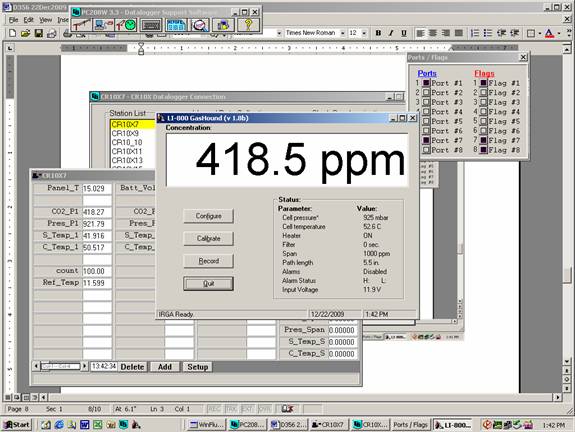This screenshot has width=575, height=432.
Task: Toggle the Flag #1 checkbox
Action: [x=484, y=83]
